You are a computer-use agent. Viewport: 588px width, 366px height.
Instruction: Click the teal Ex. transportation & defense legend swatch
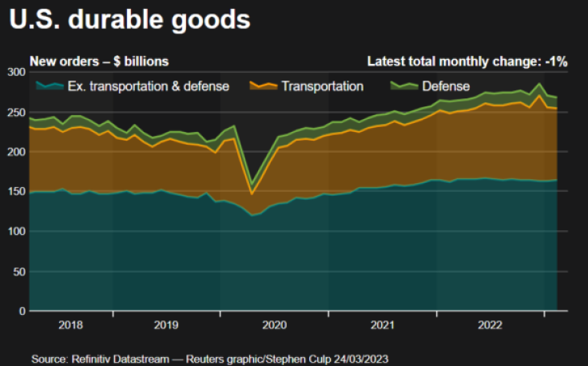coord(50,86)
